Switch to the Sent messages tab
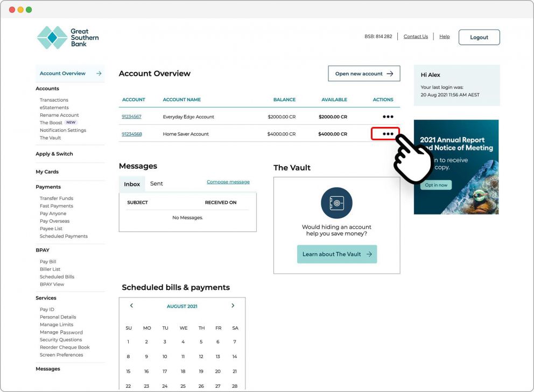 coord(156,184)
